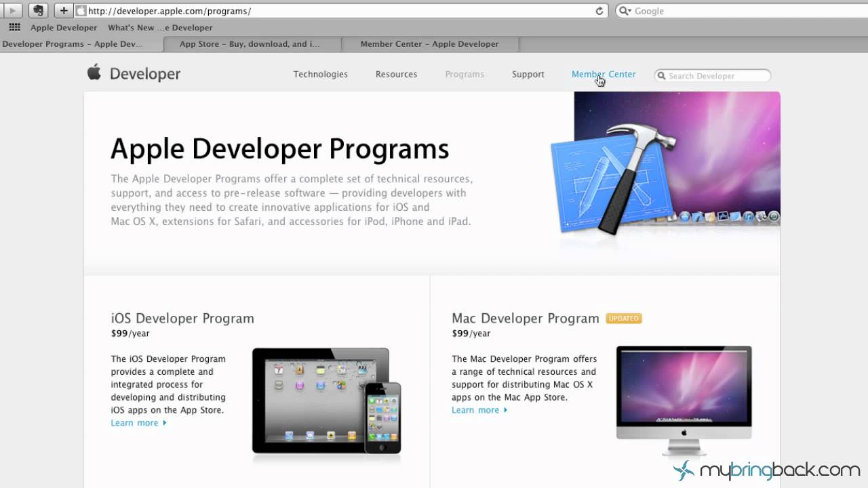Click the $99/year price under iOS program
The height and width of the screenshot is (488, 868).
130,333
